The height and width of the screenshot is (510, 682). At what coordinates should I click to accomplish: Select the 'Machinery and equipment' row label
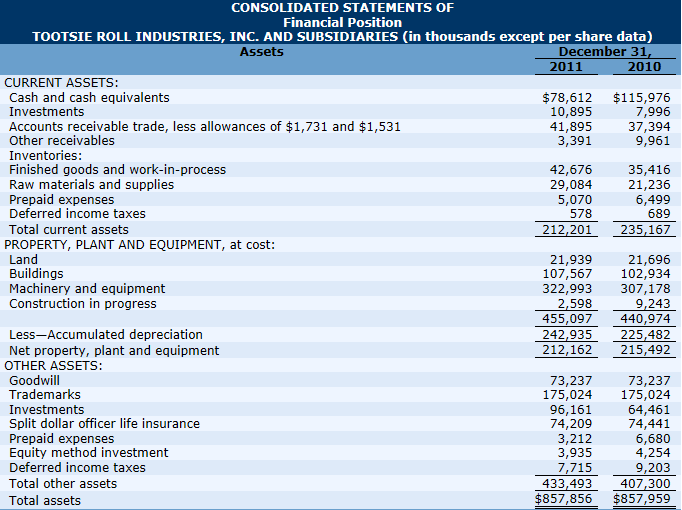point(87,289)
